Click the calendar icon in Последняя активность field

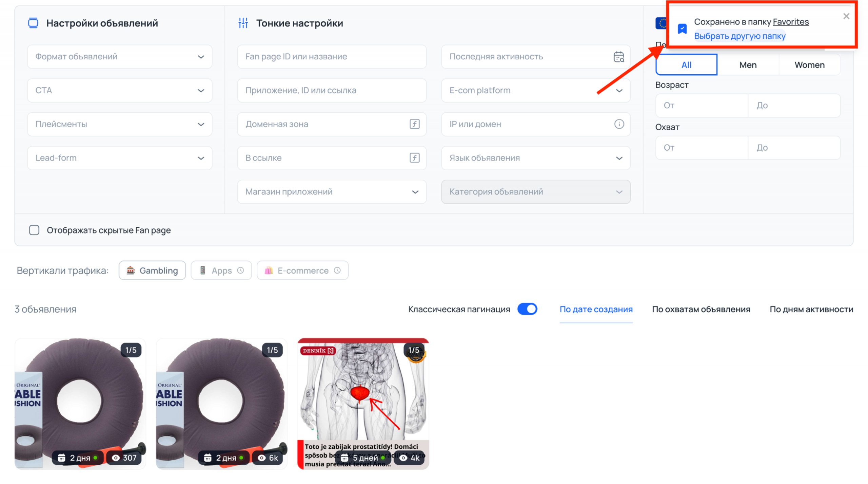pyautogui.click(x=618, y=57)
